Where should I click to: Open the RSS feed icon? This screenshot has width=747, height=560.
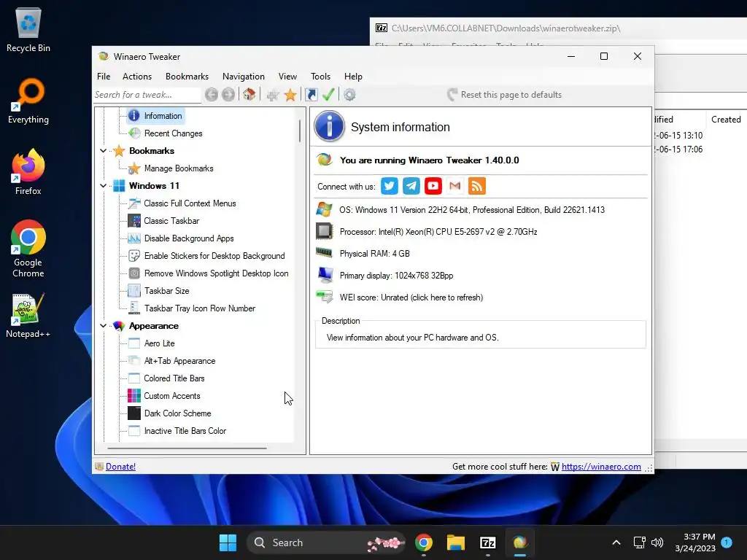477,186
